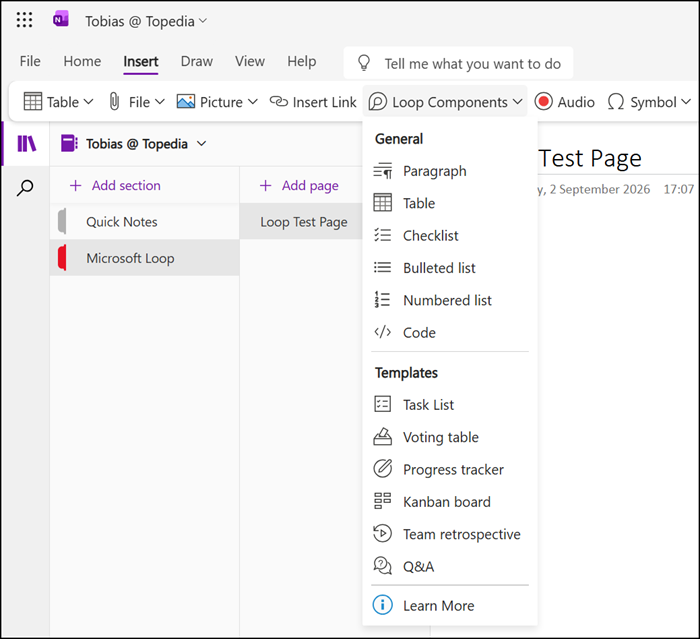Screen dimensions: 700x639
Task: Switch to the Draw tab
Action: click(196, 61)
